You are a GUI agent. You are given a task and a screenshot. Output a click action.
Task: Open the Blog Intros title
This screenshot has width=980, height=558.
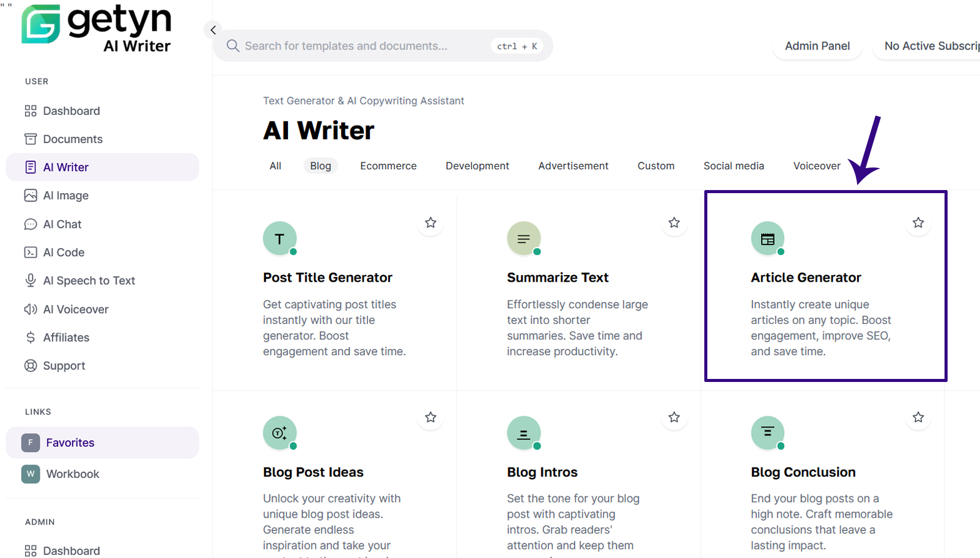coord(542,472)
